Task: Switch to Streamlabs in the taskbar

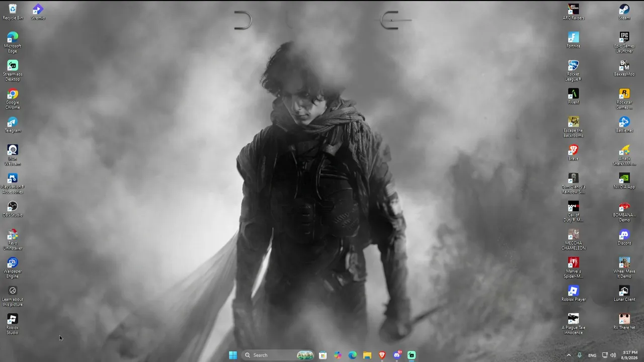Action: [x=412, y=355]
